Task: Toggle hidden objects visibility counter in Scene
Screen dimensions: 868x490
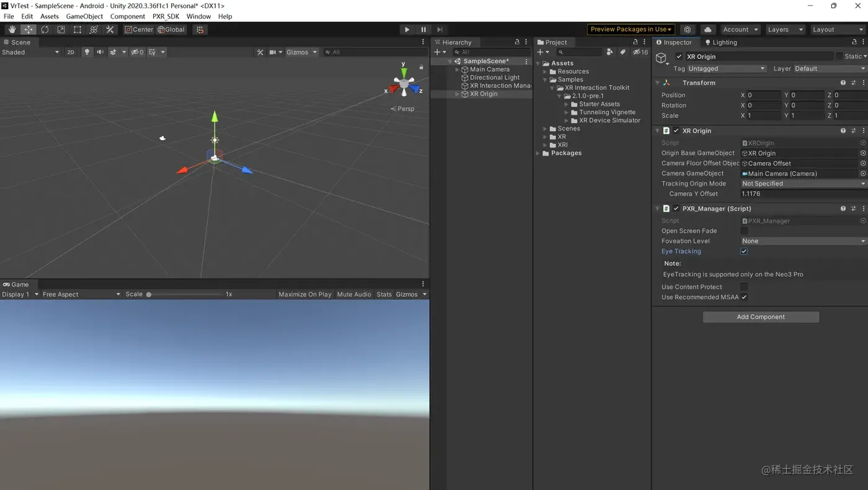Action: [x=137, y=52]
